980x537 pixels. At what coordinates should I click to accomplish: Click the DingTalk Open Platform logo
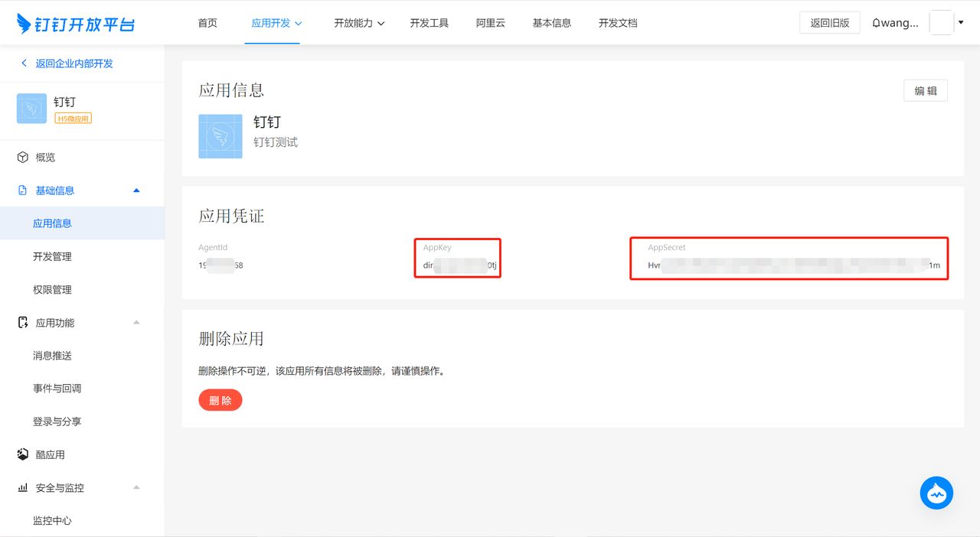[x=76, y=24]
